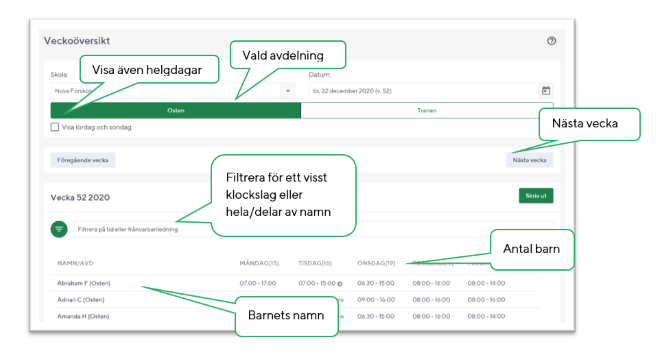The image size is (656, 364).
Task: Expand the Skola dropdown arrow
Action: 288,91
